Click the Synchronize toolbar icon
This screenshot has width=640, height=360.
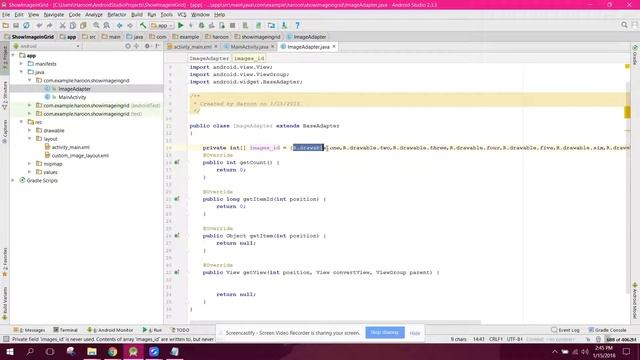click(x=27, y=25)
